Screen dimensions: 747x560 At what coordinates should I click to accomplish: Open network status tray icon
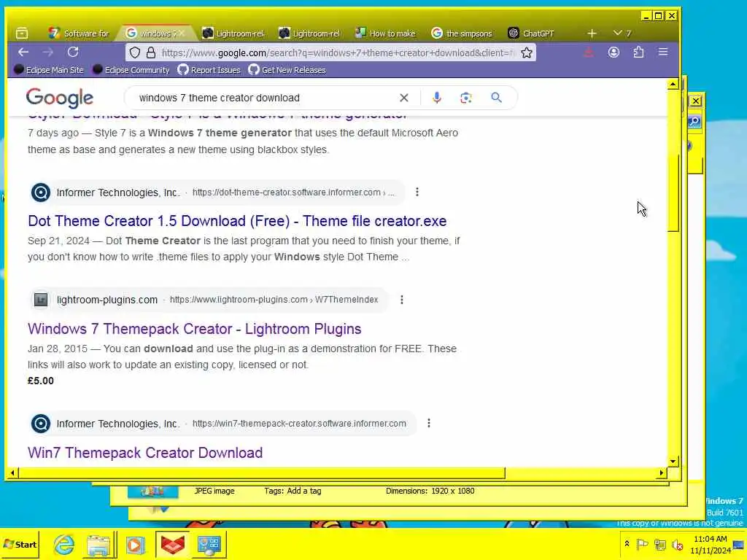pyautogui.click(x=660, y=544)
